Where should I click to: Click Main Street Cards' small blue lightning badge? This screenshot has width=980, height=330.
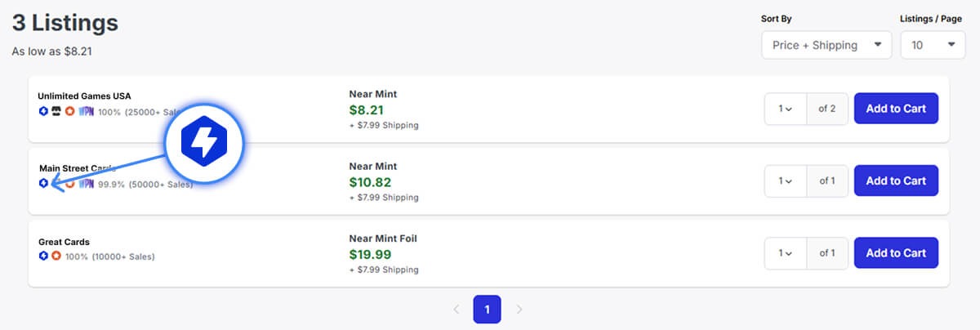click(43, 184)
